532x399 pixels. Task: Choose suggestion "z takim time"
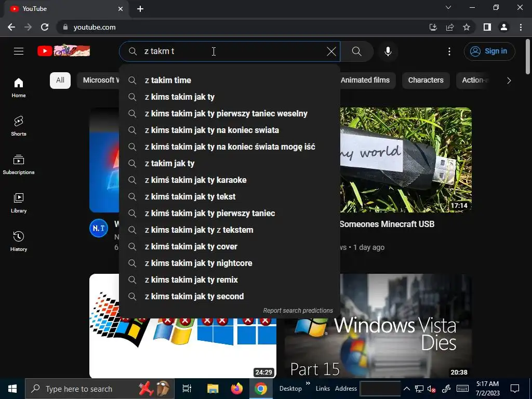229,81
